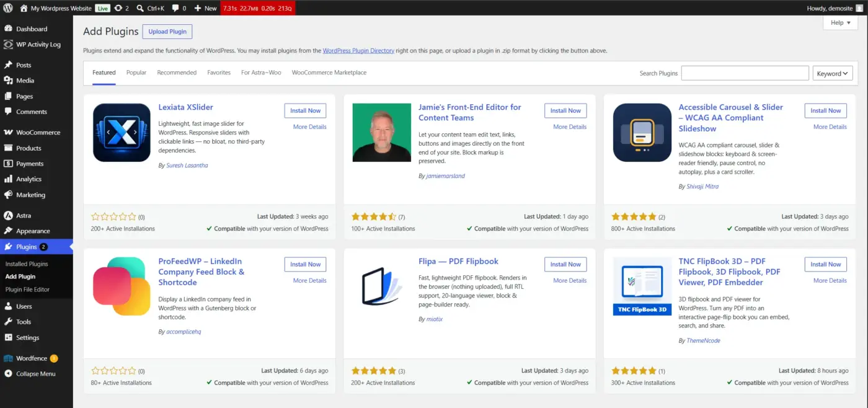Click the Lexiata XSlider plugin thumbnail
This screenshot has height=408, width=868.
point(122,133)
